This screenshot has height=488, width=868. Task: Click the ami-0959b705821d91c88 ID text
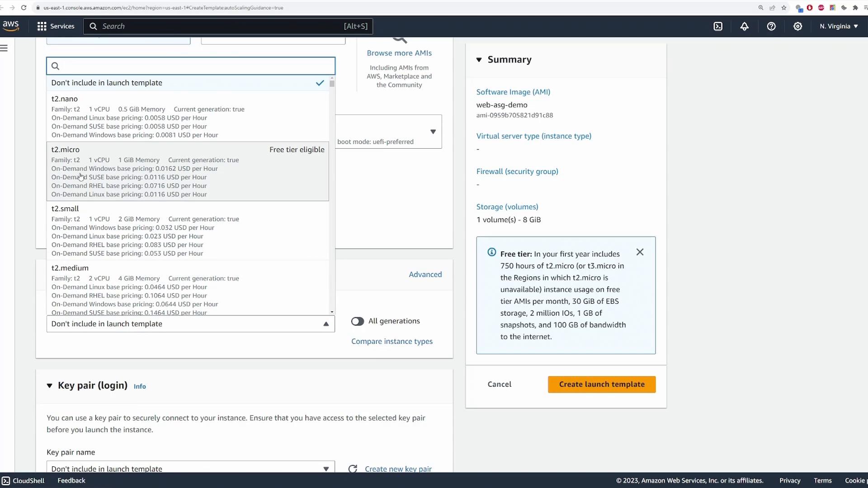[x=514, y=115]
